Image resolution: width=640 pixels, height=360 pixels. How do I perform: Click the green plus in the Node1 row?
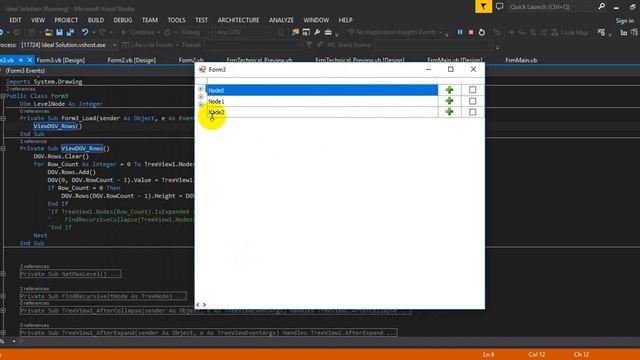[449, 101]
